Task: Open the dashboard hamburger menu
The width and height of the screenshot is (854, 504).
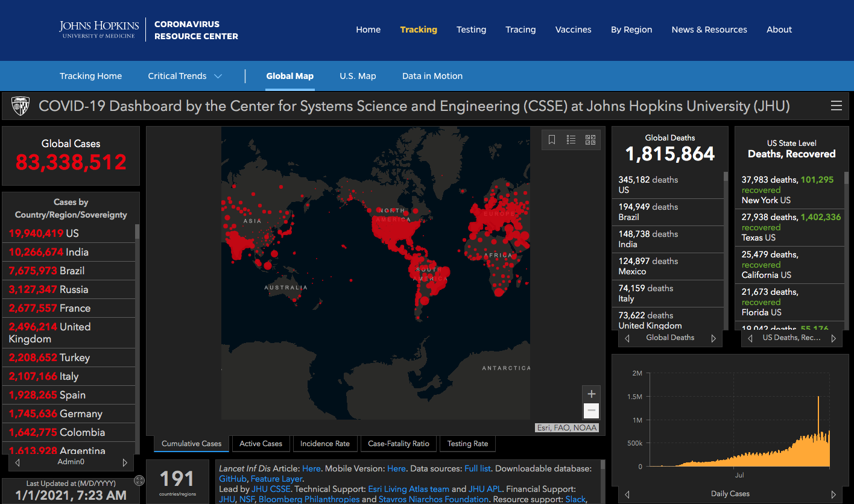Action: (837, 106)
